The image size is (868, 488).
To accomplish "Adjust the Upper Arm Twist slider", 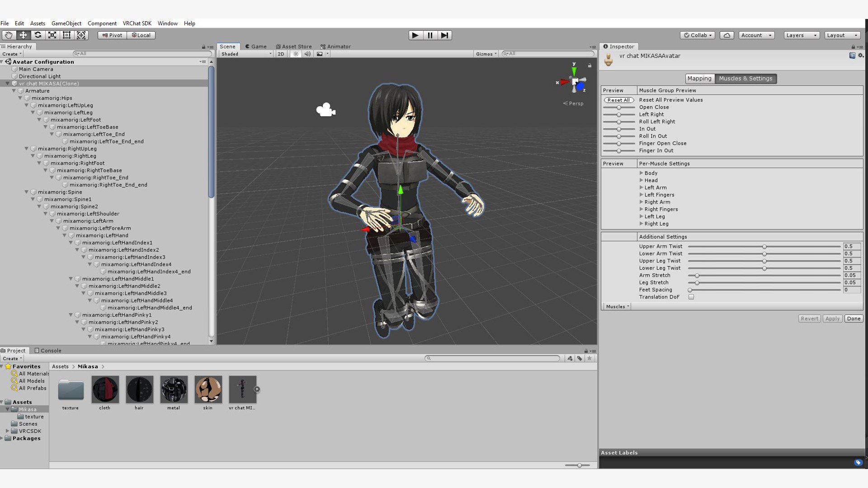I will (x=764, y=247).
